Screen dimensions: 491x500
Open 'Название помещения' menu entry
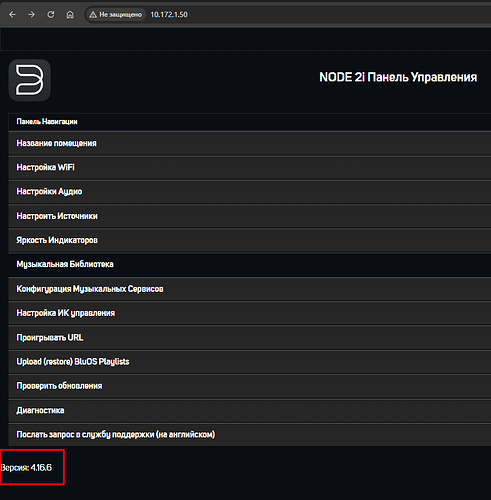tap(250, 143)
